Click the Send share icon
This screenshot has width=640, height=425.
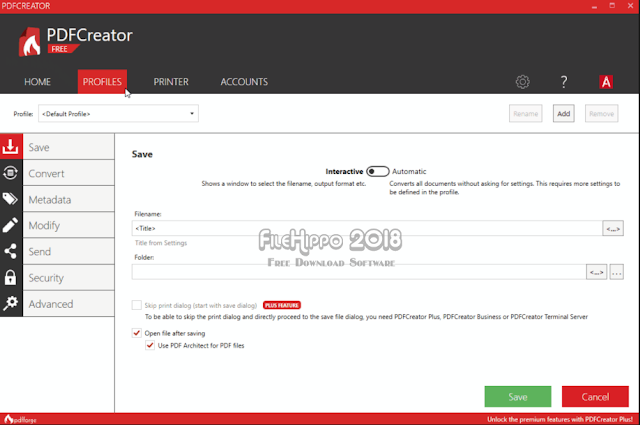tap(11, 251)
